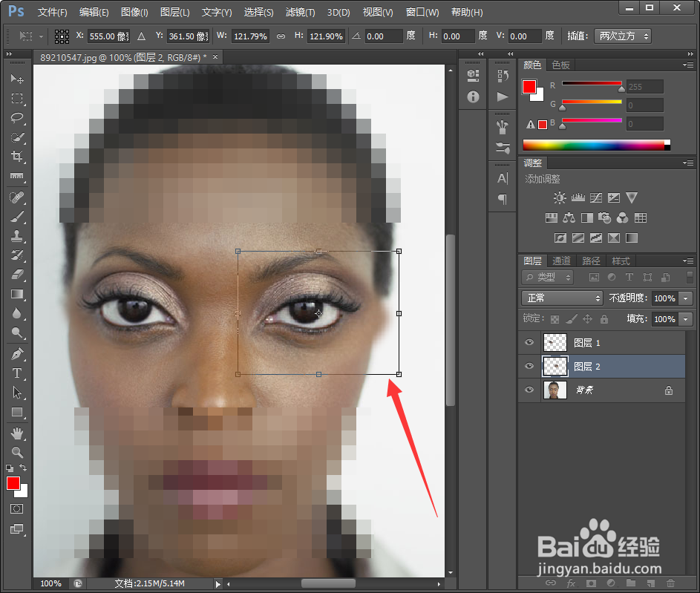The width and height of the screenshot is (700, 593).
Task: Select the Horizontal Type tool
Action: (17, 373)
